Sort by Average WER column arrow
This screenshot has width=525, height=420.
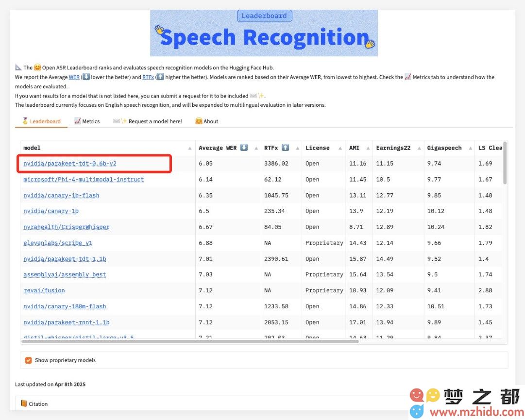pyautogui.click(x=256, y=148)
